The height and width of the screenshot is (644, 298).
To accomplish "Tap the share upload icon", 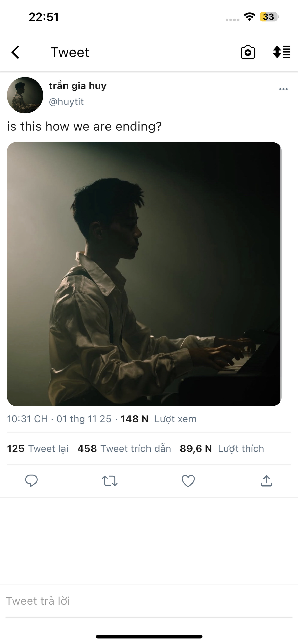I will (x=266, y=481).
